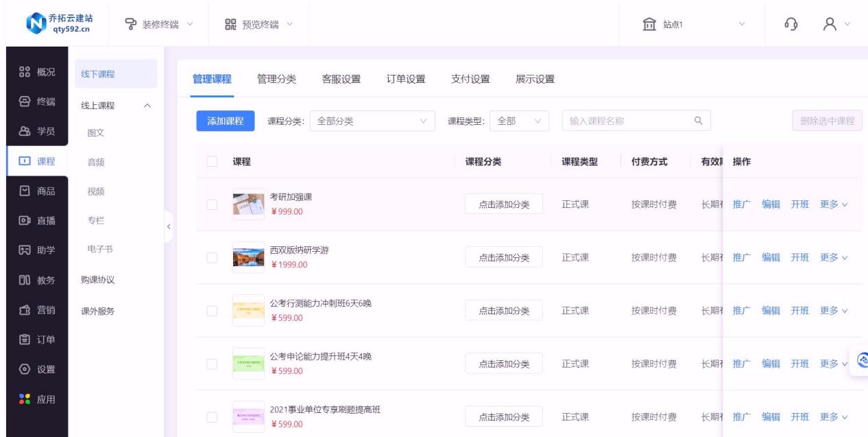Expand the 课程类型 全部 dropdown

(519, 121)
